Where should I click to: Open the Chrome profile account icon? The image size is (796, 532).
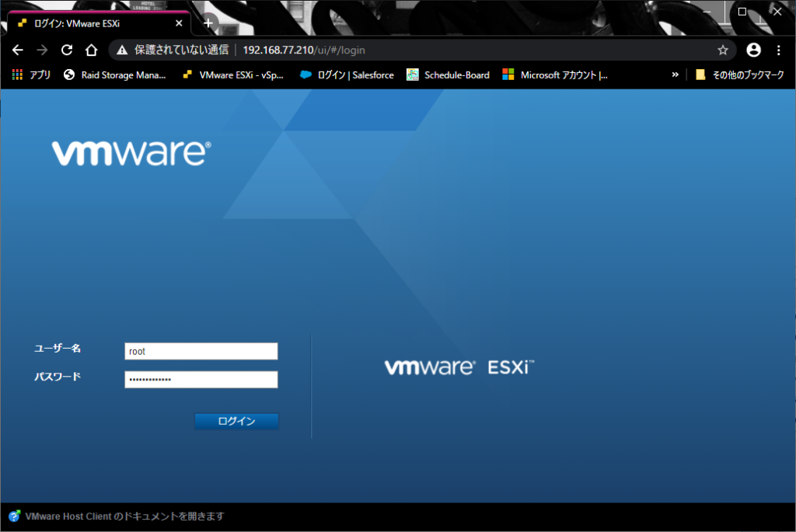click(753, 50)
